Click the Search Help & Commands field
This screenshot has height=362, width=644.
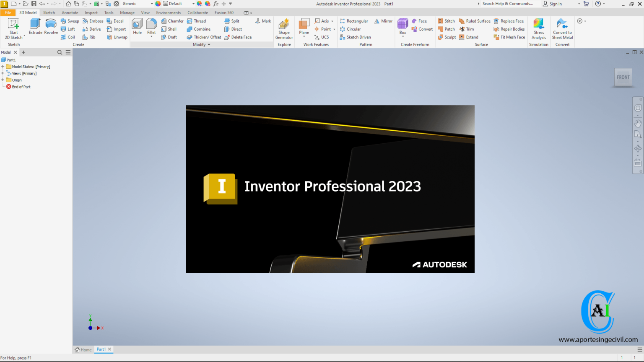tap(507, 3)
